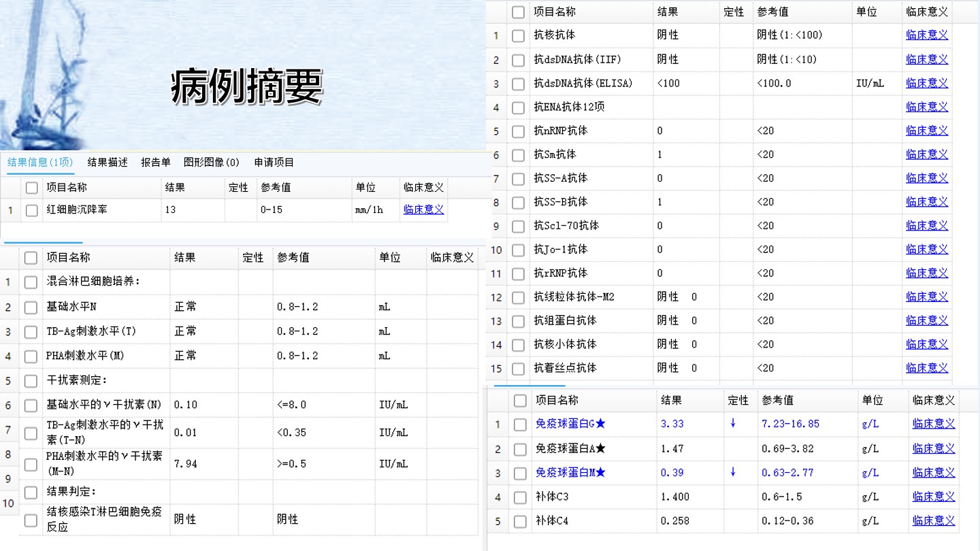Click result value 1.400 for 补体C3
980x551 pixels.
[x=675, y=497]
